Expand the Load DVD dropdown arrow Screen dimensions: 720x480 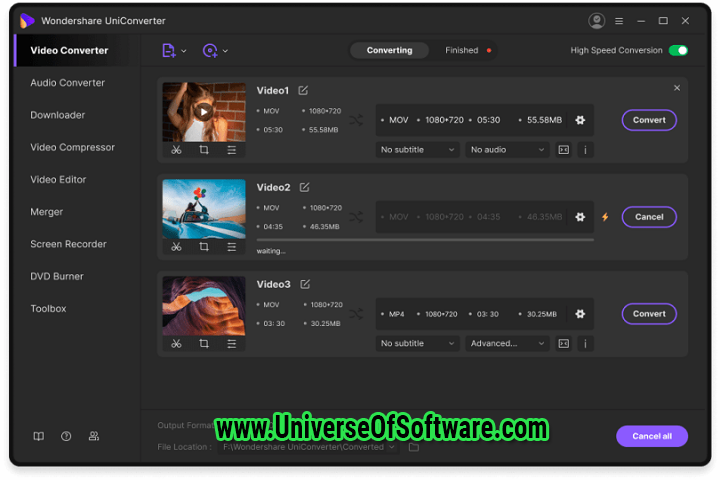(225, 51)
